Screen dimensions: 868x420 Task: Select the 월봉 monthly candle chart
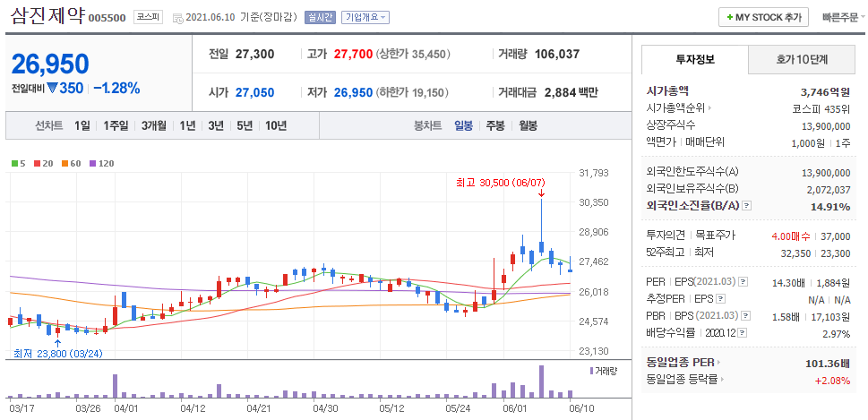(529, 125)
